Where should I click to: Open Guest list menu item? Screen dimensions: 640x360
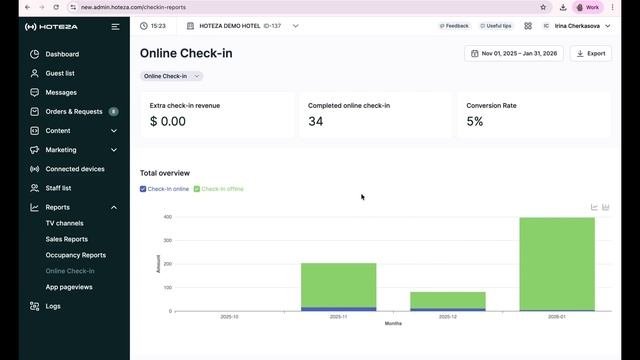[60, 73]
